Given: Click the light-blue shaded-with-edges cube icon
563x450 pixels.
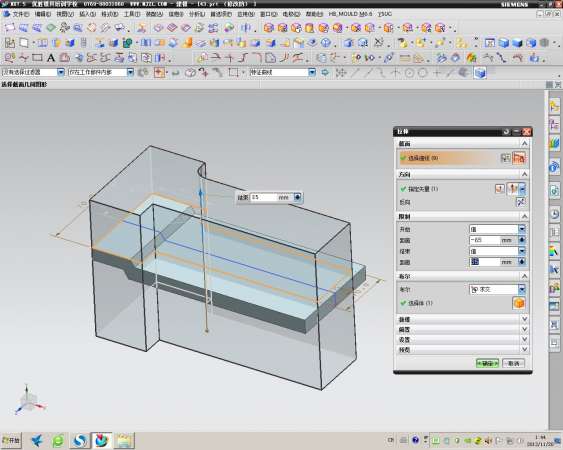Looking at the screenshot, I should [x=504, y=43].
